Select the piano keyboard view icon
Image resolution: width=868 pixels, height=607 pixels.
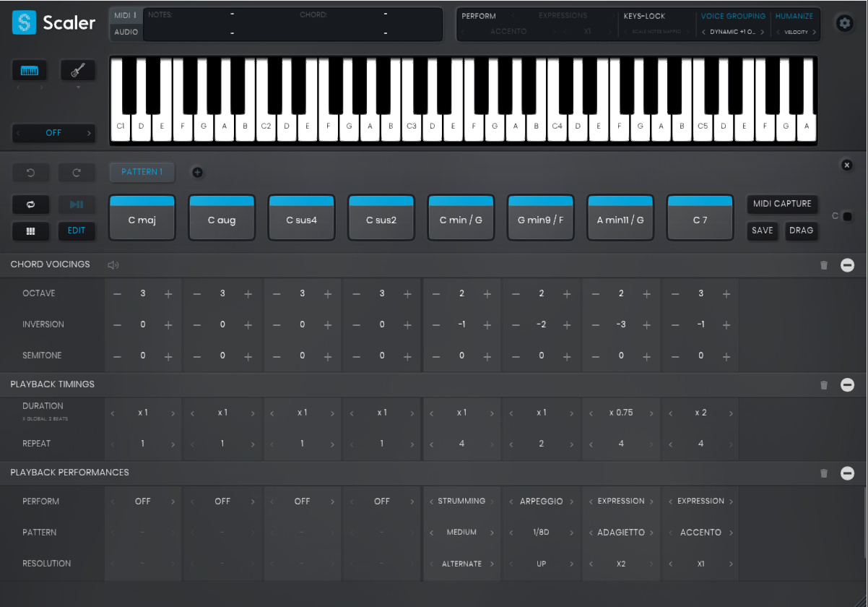click(30, 70)
